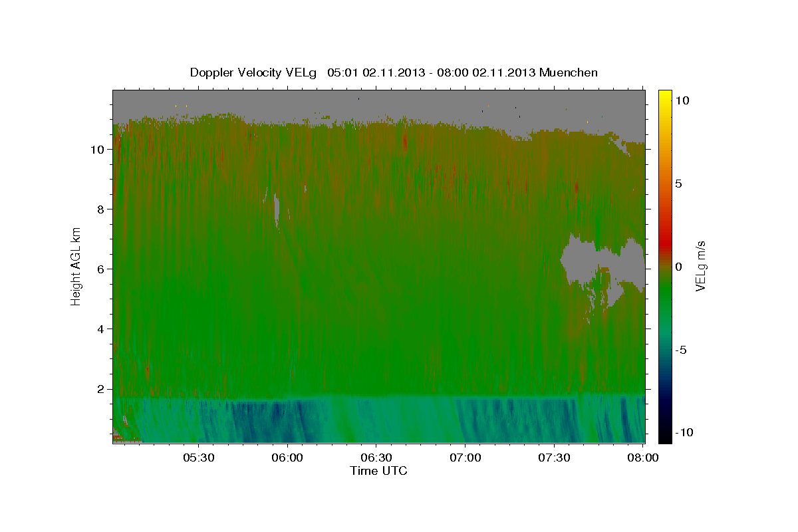Click the large gray data gap near 07:45
The height and width of the screenshot is (532, 798).
pos(602,263)
